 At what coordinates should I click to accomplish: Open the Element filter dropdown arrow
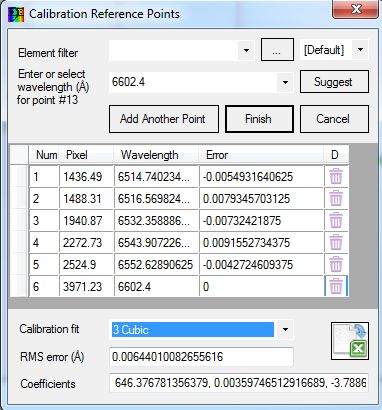246,50
